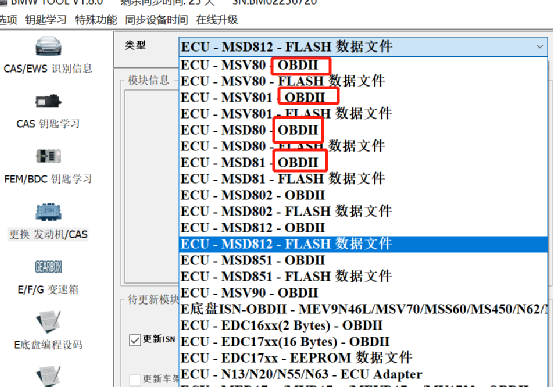Viewport: 553px width, 387px height.
Task: Choose ECU - EDC17xx(16 Bytes) - OBDII
Action: 363,341
